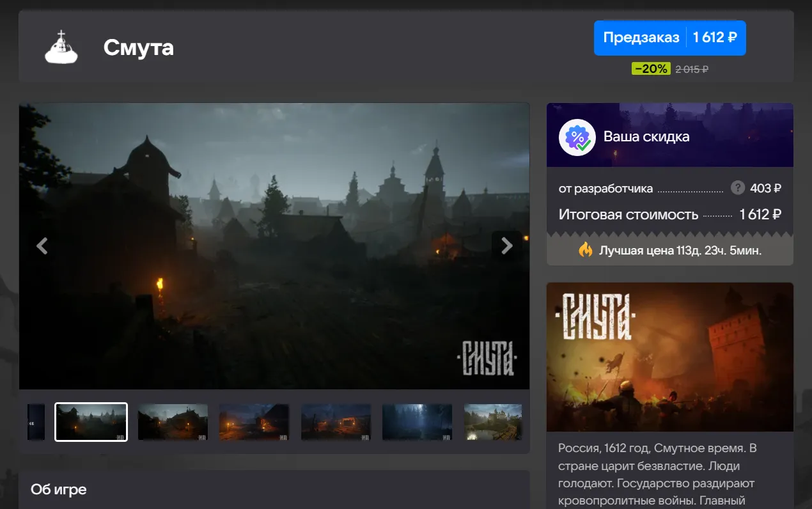Viewport: 812px width, 509px height.
Task: Click the crossed-out 2 015 ₽ price
Action: 692,69
